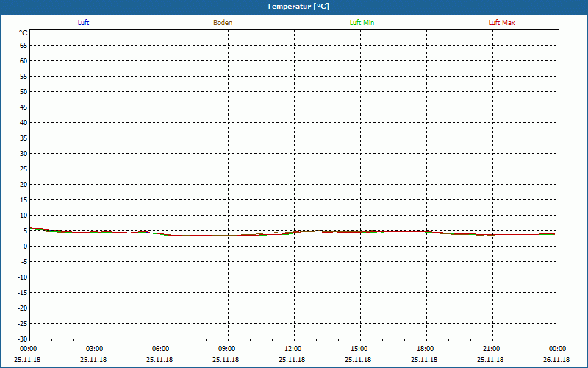Click the red Luft Max legend label
588x368 pixels.
pos(502,23)
